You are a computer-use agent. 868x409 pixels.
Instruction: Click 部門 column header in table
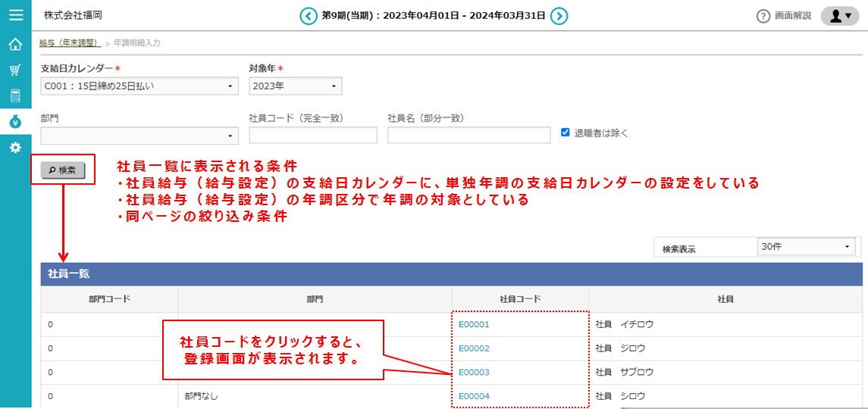315,299
